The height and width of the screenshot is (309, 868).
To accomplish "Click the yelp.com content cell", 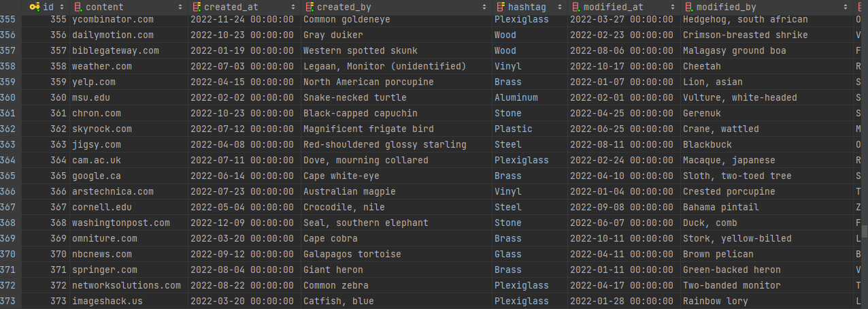I will click(129, 82).
